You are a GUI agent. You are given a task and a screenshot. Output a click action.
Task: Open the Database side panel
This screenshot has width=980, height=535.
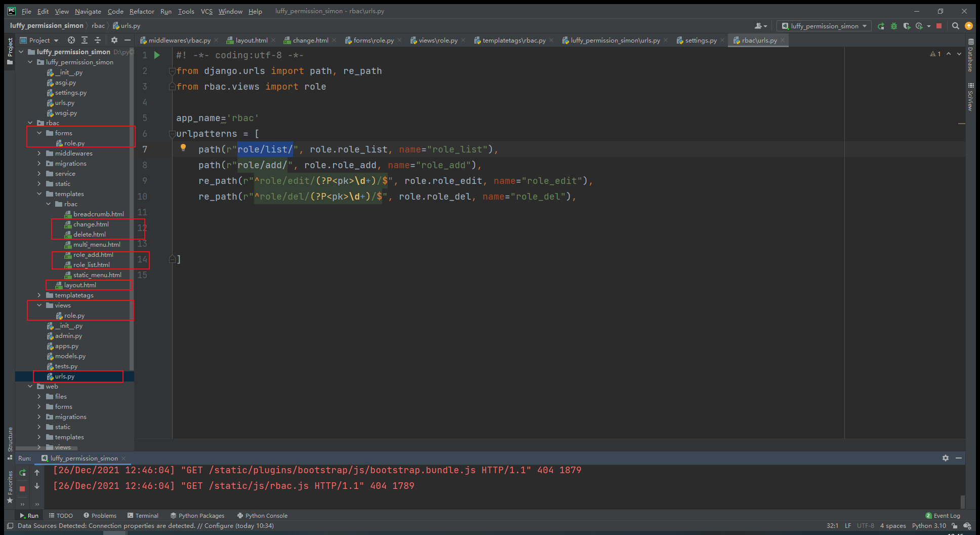click(970, 56)
